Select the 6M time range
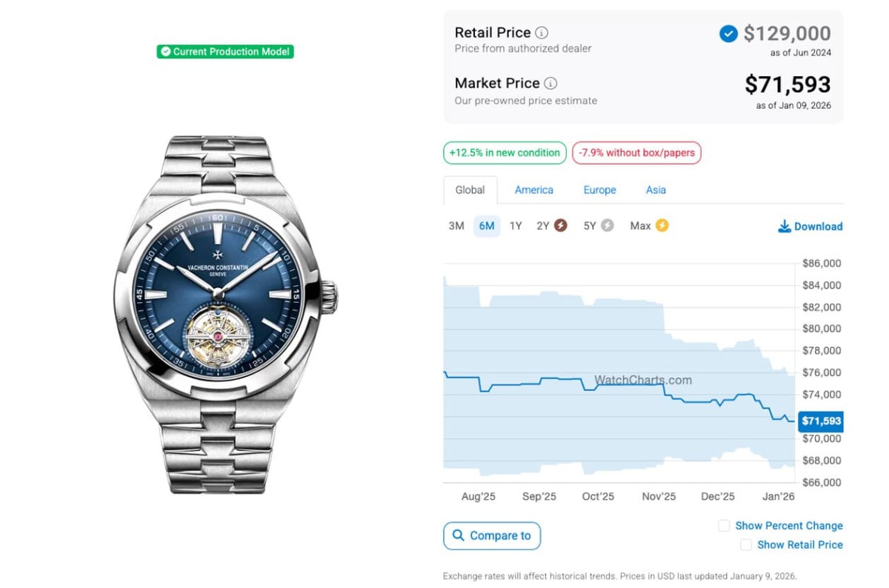The height and width of the screenshot is (588, 889). (487, 226)
